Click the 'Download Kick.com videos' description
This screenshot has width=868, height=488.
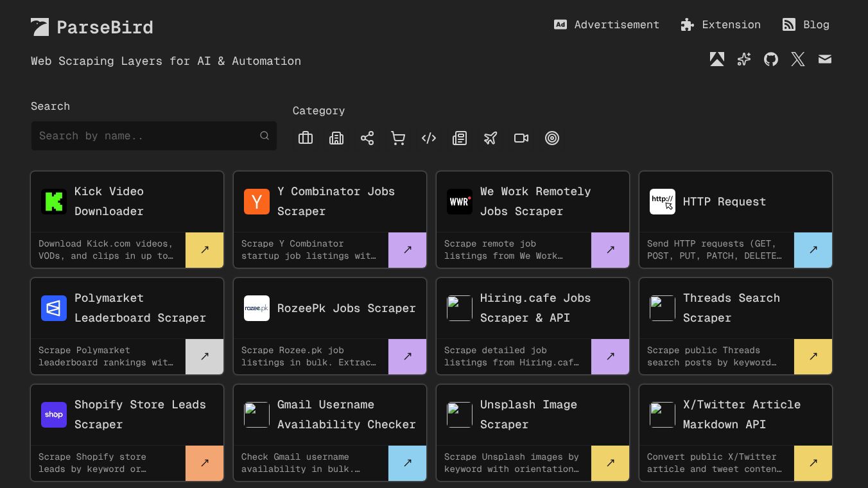(106, 250)
